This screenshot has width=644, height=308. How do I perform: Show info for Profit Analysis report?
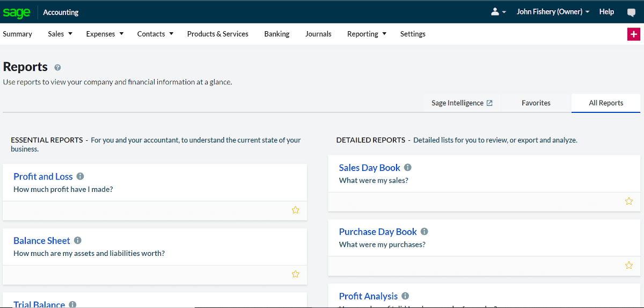coord(405,296)
